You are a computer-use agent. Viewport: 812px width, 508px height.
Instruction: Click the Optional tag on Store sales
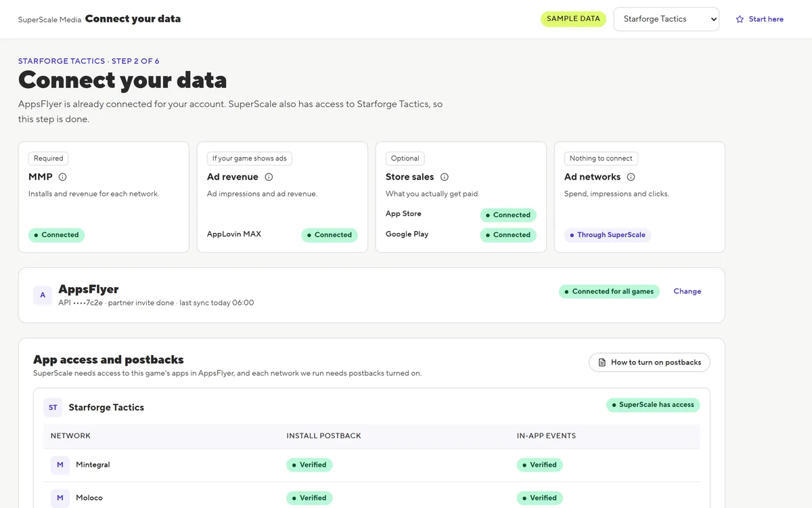click(405, 158)
